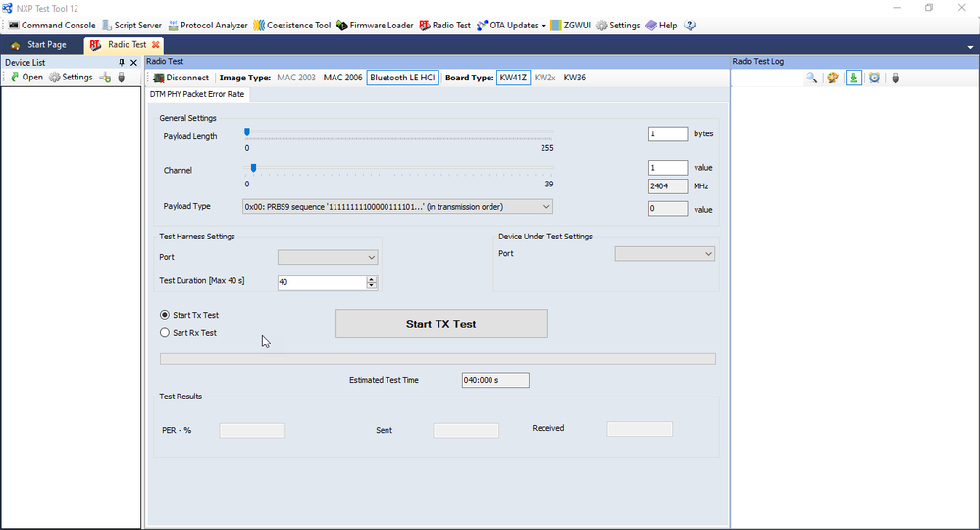Open the Coexistence Tool
980x530 pixels.
click(x=292, y=25)
